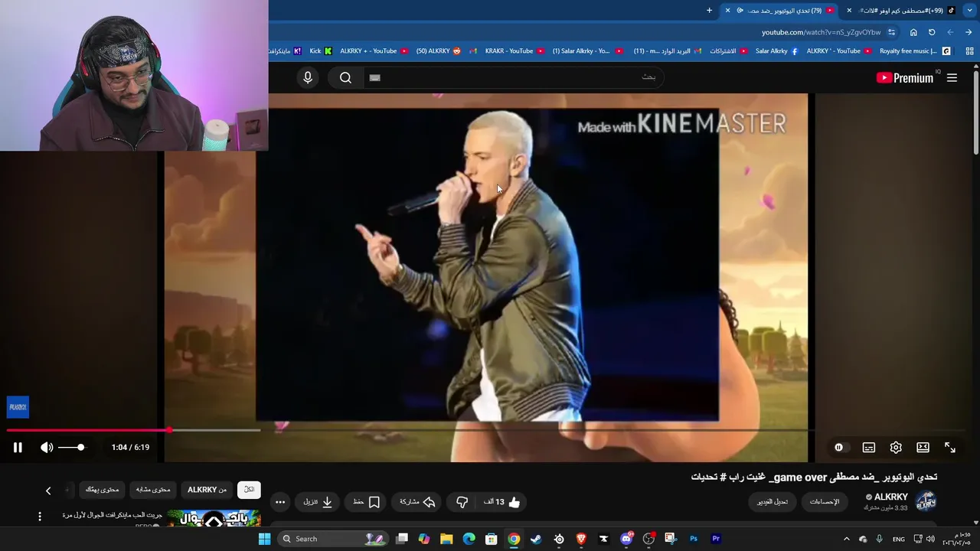The image size is (980, 551).
Task: Open the Kick bookmark
Action: tap(320, 51)
